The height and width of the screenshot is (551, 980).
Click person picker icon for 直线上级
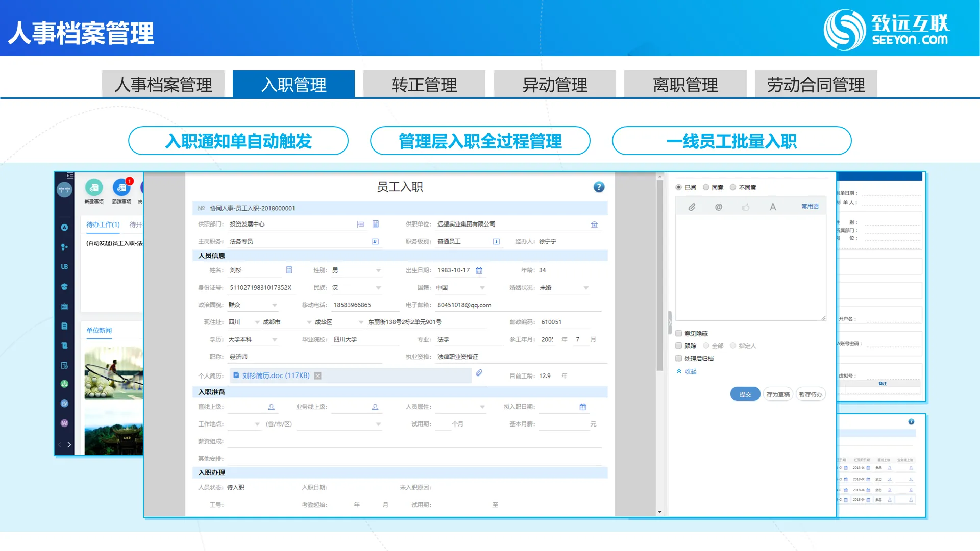pos(272,407)
